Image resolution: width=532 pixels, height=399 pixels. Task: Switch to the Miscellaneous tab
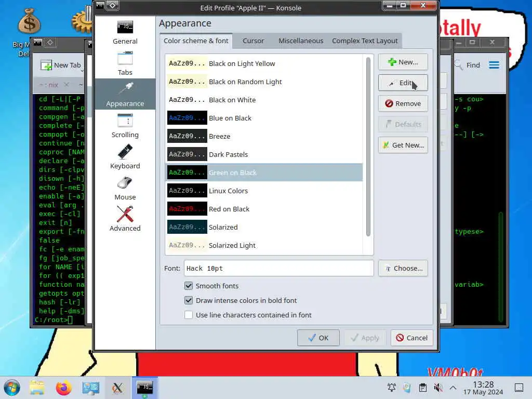[301, 41]
